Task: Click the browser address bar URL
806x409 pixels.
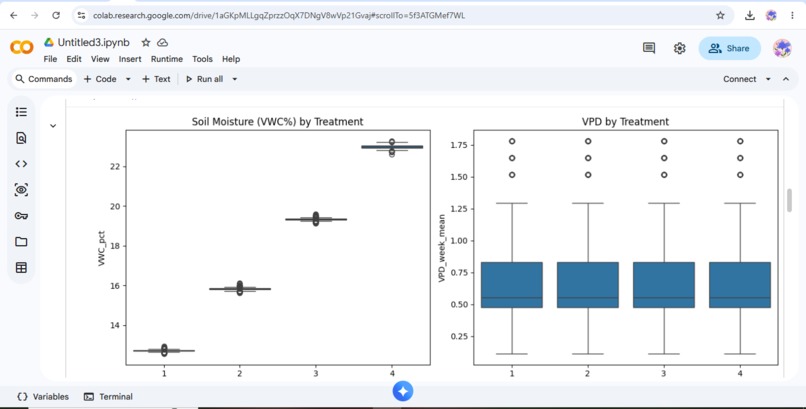Action: (x=279, y=15)
